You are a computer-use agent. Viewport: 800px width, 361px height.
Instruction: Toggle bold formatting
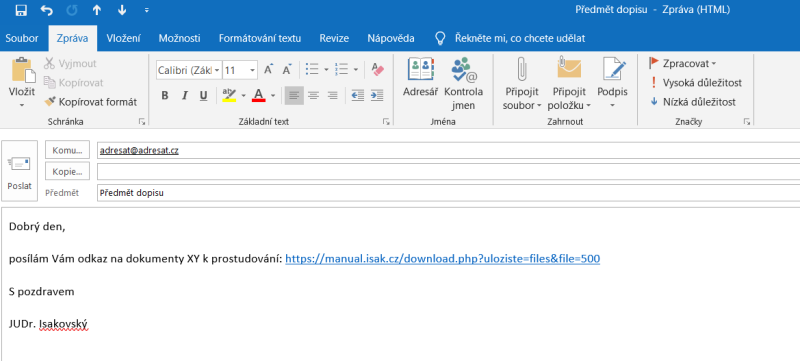click(x=165, y=96)
